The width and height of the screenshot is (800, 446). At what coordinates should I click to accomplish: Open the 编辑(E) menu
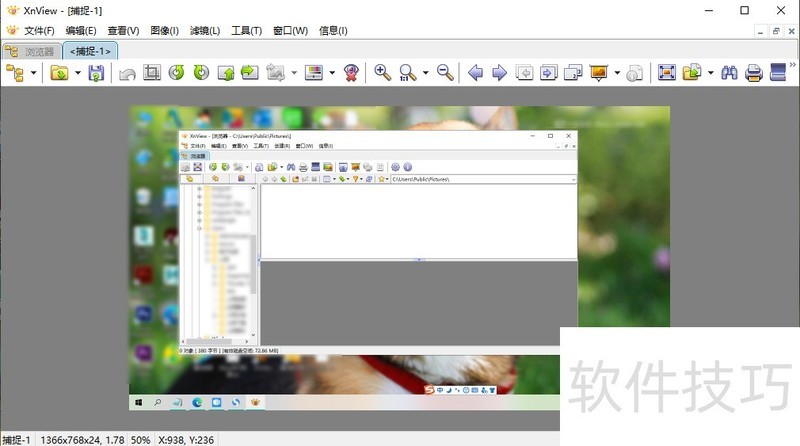(81, 31)
